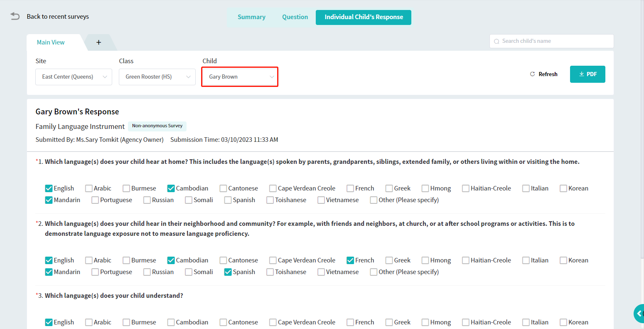The height and width of the screenshot is (329, 644).
Task: Switch to the Summary tab
Action: coord(251,17)
